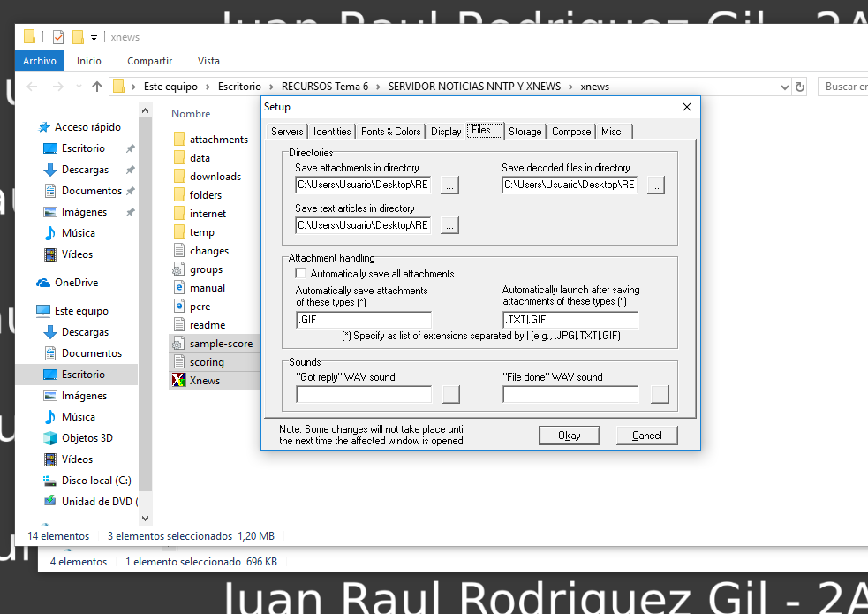
Task: Click the auto-save attachment types field
Action: coord(364,320)
